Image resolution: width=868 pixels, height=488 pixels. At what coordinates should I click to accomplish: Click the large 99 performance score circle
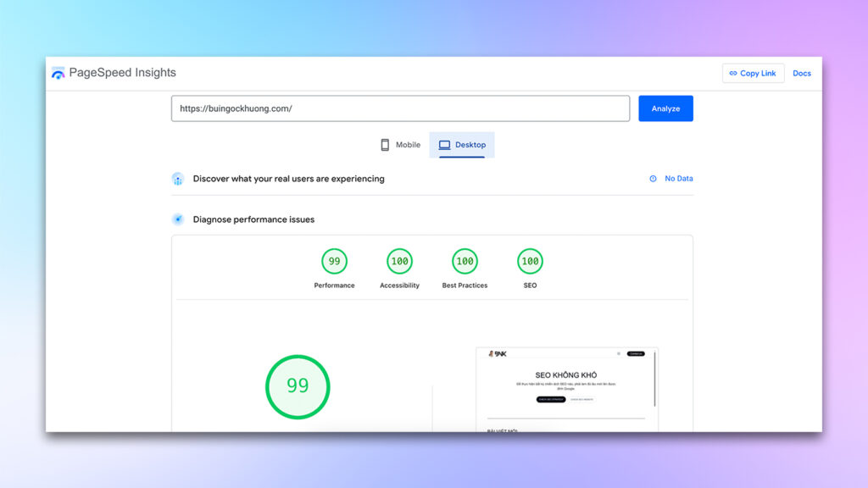pyautogui.click(x=298, y=386)
